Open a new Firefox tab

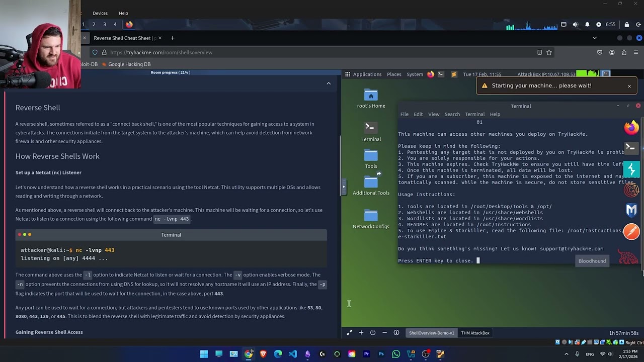[172, 38]
